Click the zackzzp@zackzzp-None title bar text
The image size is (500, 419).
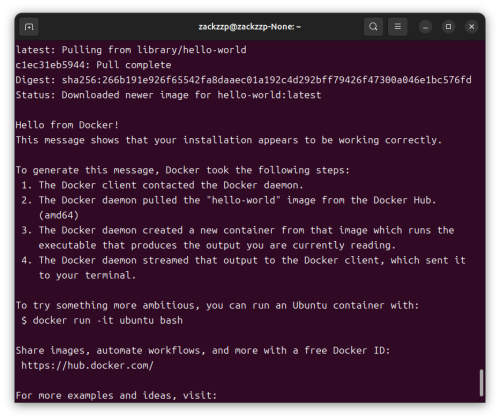click(250, 27)
